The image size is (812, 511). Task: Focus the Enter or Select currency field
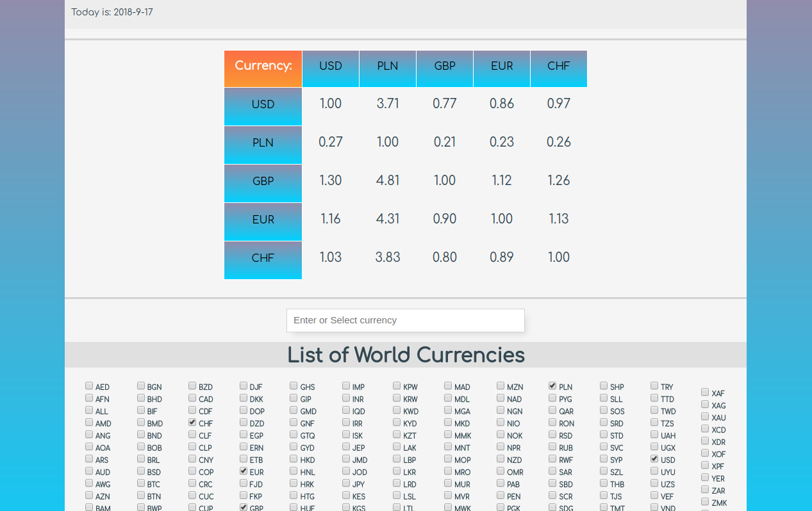(x=405, y=320)
